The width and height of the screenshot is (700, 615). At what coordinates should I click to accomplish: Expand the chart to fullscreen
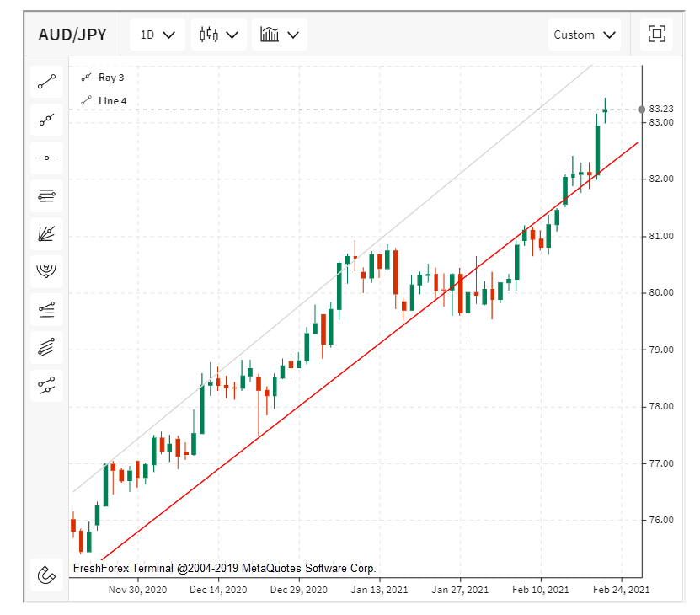coord(657,34)
